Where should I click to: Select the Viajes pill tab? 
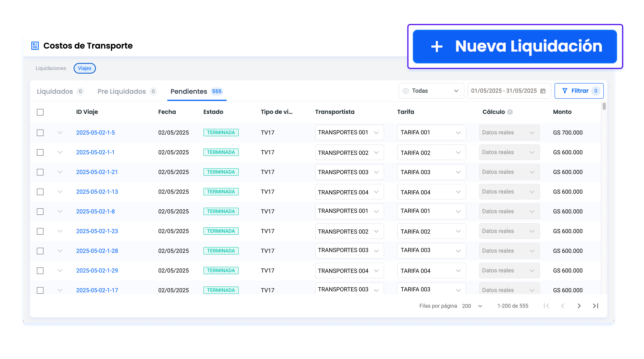84,68
